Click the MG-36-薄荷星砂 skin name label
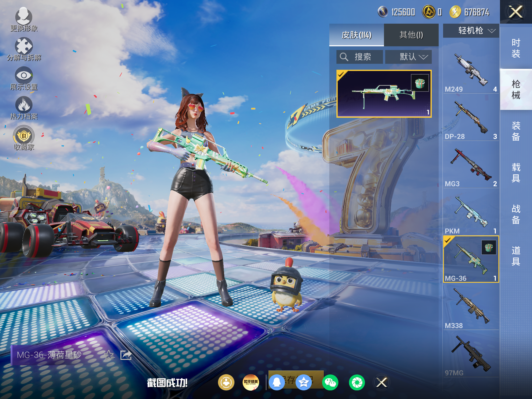 click(49, 355)
